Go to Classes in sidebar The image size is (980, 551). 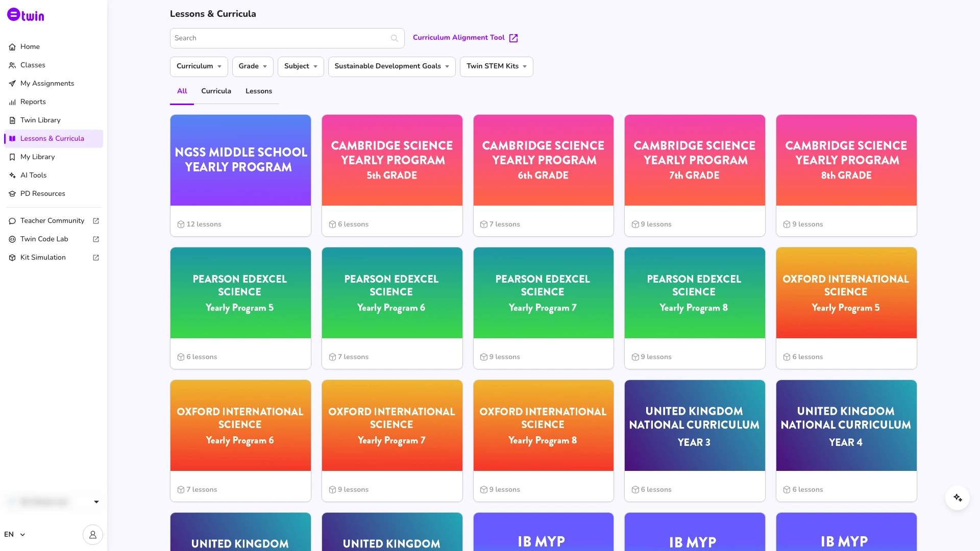(53, 65)
